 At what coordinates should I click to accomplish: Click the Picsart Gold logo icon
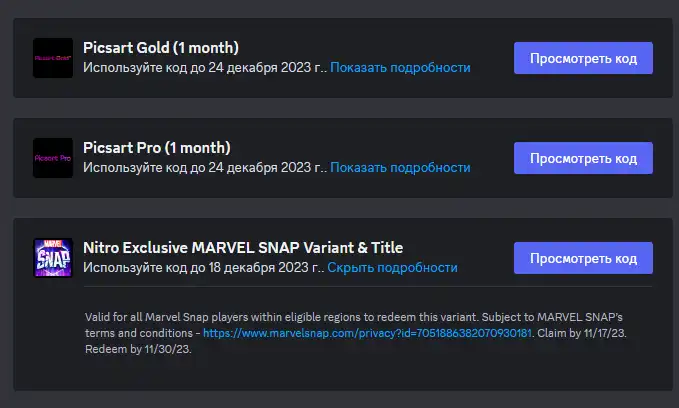(53, 58)
